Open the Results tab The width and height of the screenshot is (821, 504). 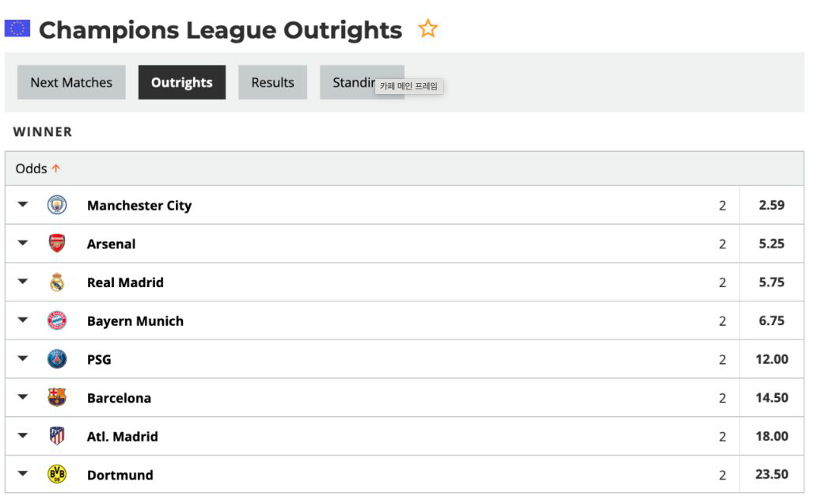pyautogui.click(x=272, y=82)
